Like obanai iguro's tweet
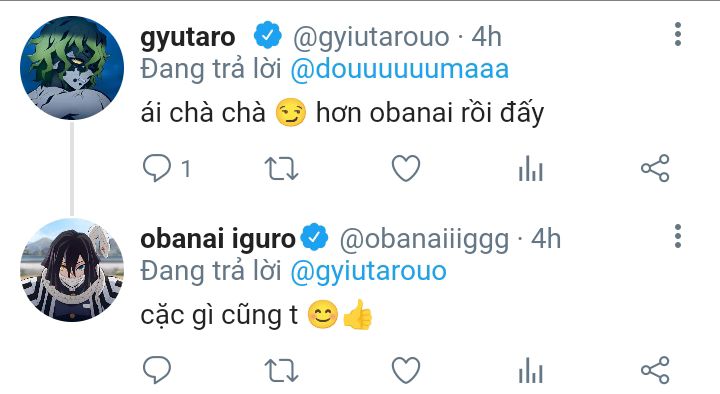The width and height of the screenshot is (720, 394). pyautogui.click(x=406, y=370)
